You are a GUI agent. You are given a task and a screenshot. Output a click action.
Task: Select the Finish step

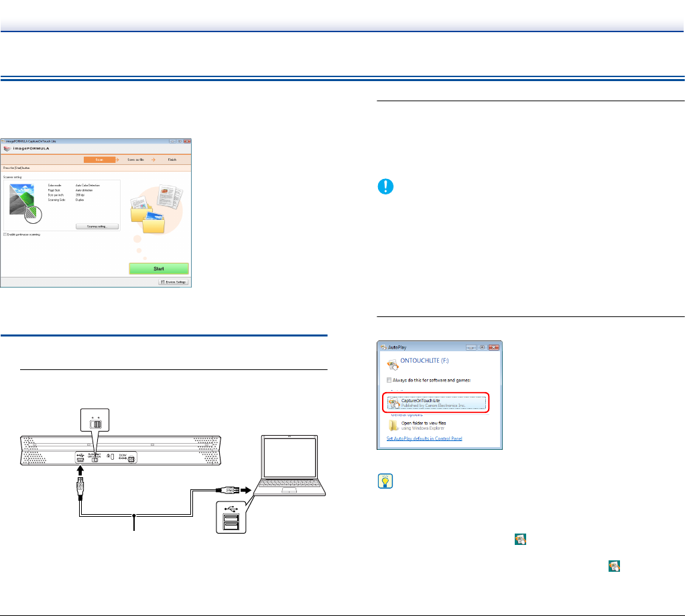[172, 160]
